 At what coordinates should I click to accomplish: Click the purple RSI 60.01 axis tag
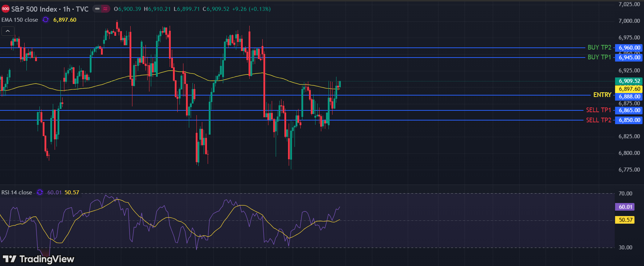[626, 207]
